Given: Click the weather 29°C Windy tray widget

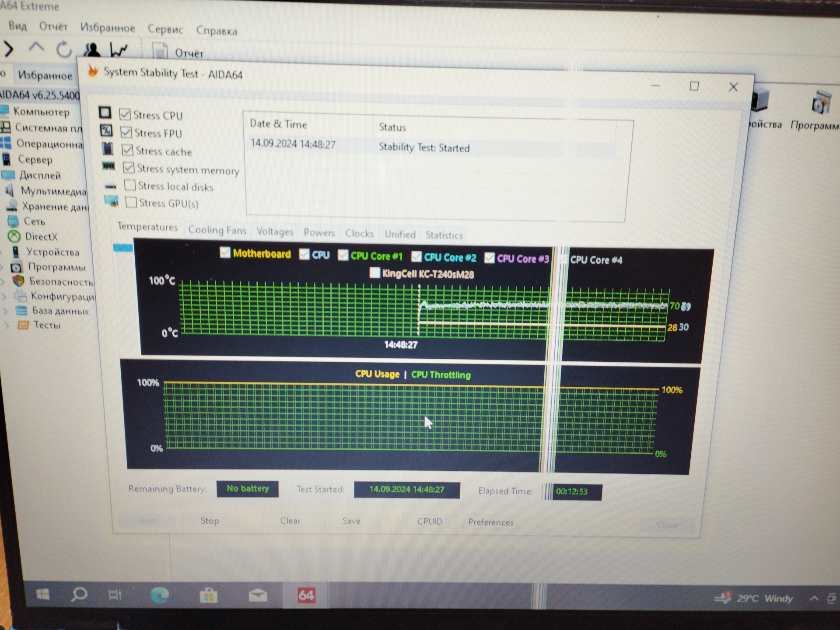Looking at the screenshot, I should coord(753,598).
